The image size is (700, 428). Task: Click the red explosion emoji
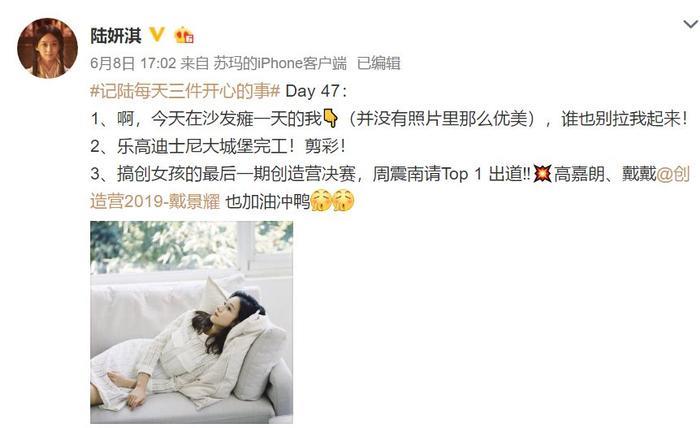pos(542,174)
